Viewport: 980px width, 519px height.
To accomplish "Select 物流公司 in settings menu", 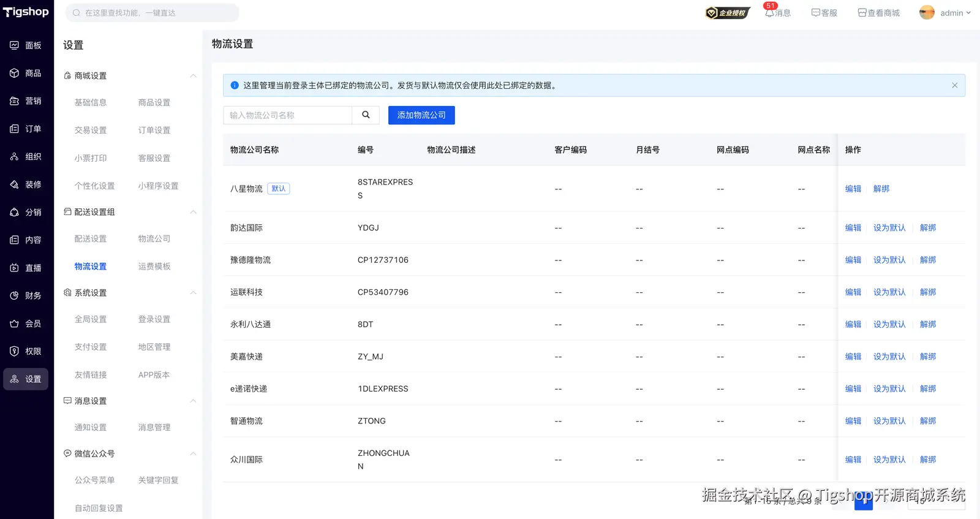I will click(x=154, y=238).
